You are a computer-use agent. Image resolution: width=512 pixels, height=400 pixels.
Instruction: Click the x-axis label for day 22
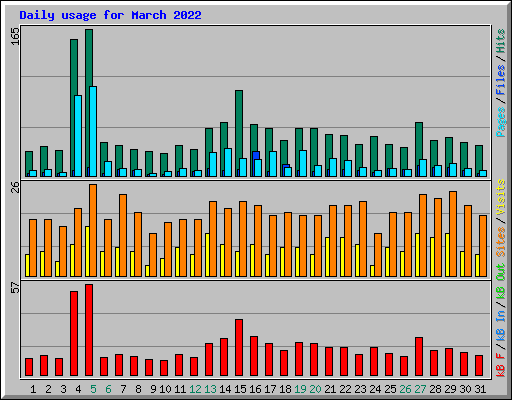pyautogui.click(x=345, y=389)
